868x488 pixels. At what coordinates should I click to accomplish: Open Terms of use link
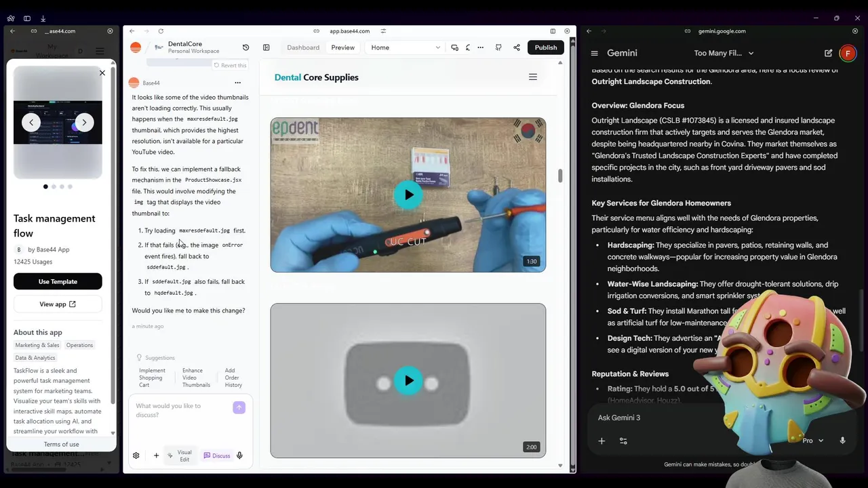coord(61,444)
